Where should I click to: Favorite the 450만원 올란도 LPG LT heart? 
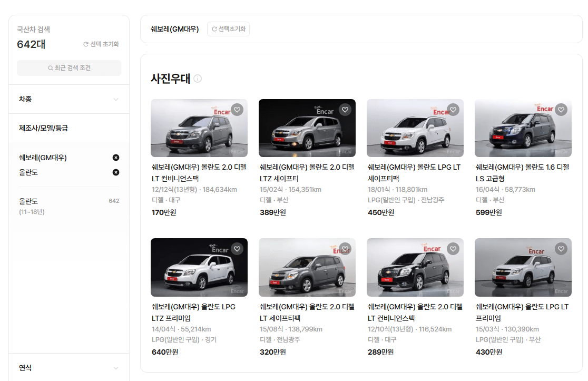[x=453, y=110]
